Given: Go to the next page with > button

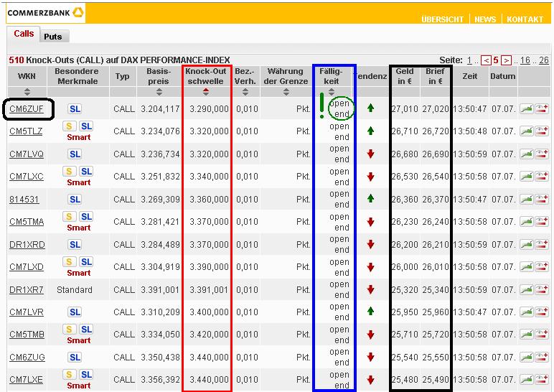Looking at the screenshot, I should point(506,61).
